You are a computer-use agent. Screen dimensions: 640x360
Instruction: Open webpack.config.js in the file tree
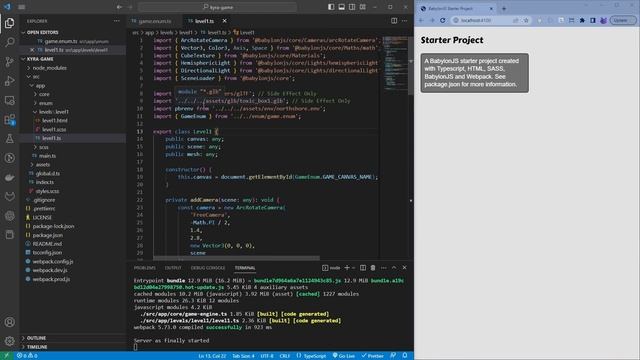pyautogui.click(x=53, y=262)
